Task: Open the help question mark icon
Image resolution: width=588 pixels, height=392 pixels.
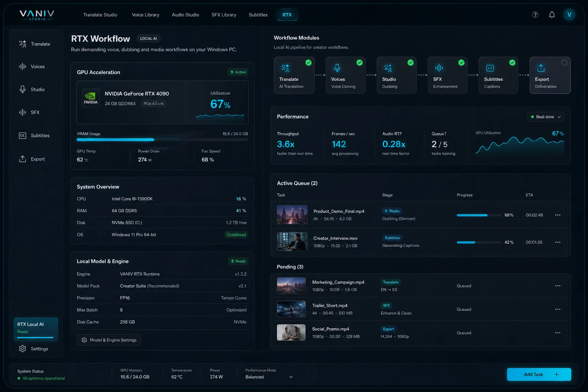Action: tap(535, 15)
